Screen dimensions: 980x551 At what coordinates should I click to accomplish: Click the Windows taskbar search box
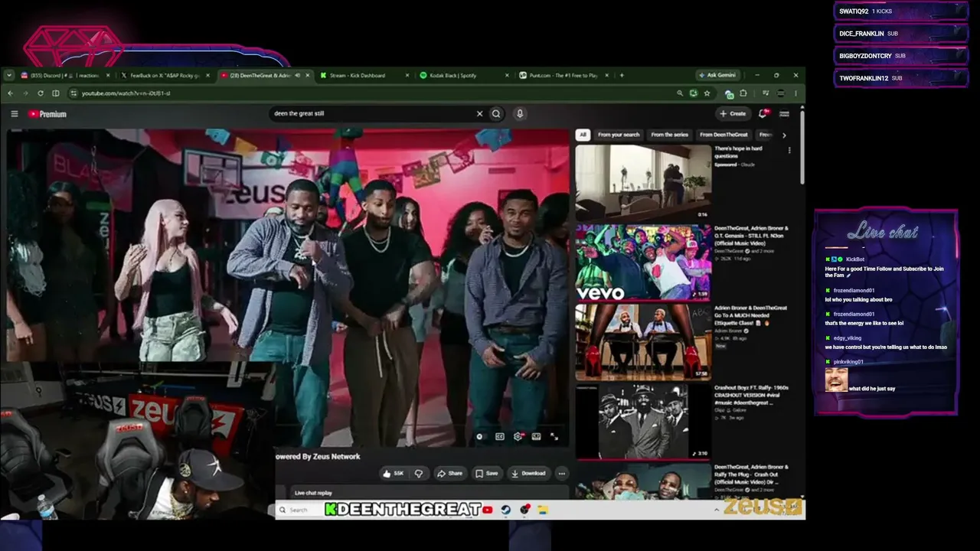[299, 510]
